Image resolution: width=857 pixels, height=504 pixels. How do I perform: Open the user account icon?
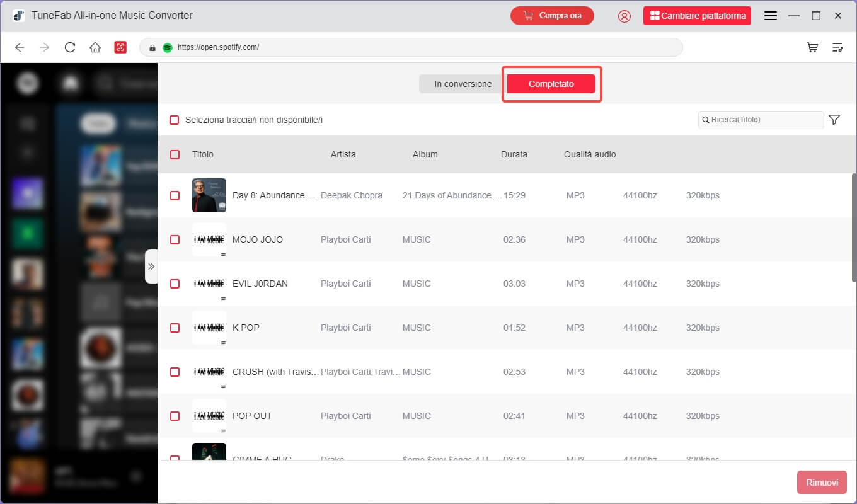(624, 16)
